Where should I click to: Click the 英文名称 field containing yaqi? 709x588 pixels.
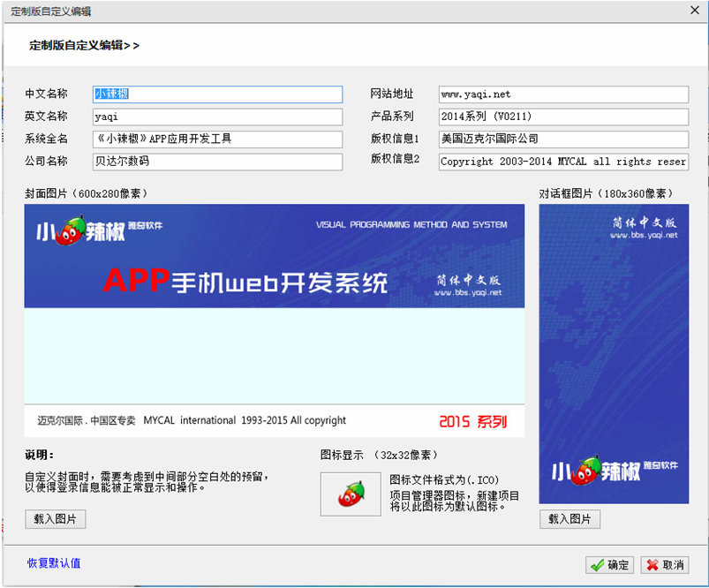[217, 117]
